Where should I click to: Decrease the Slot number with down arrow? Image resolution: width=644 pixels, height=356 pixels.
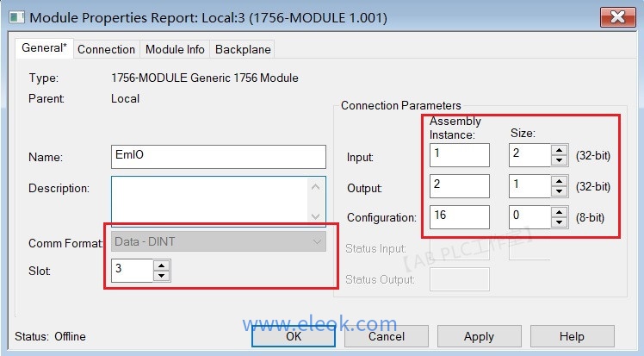tap(162, 276)
